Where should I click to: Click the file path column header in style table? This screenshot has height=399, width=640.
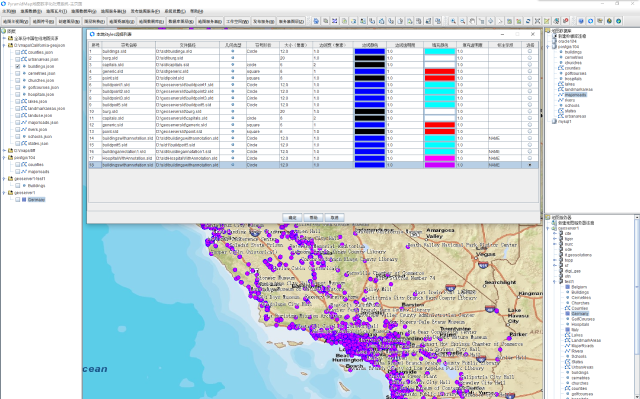(x=187, y=45)
